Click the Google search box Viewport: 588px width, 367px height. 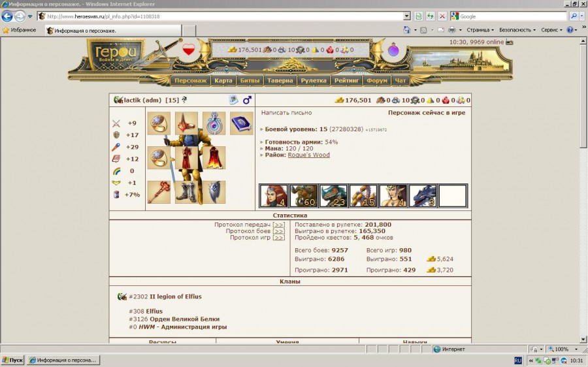click(508, 16)
